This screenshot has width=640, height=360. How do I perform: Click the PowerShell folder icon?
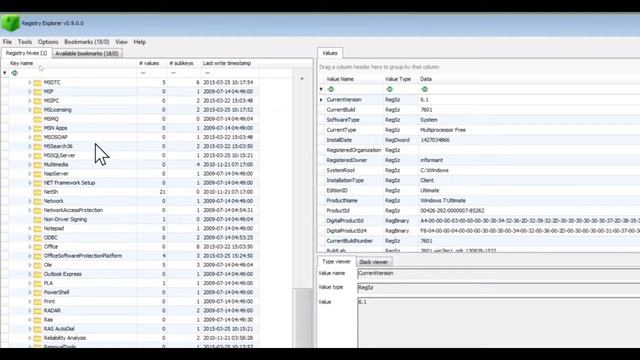38,293
